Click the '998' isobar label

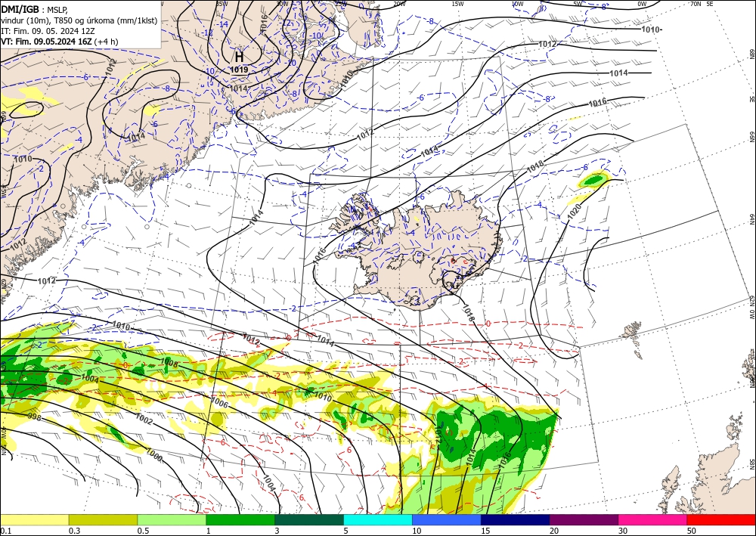tap(35, 417)
